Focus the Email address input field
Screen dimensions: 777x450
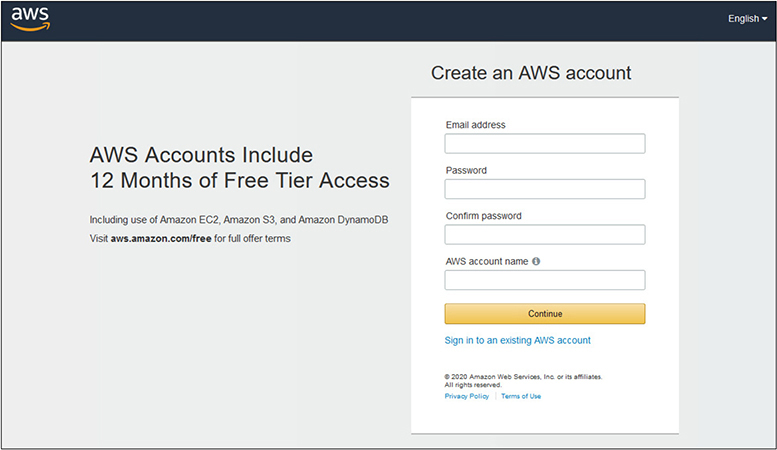point(544,144)
